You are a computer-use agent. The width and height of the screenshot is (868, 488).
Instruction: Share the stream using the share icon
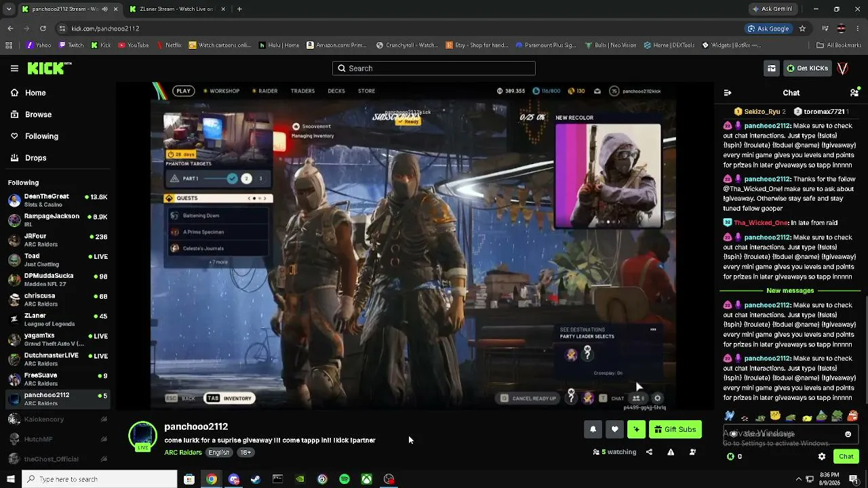click(x=649, y=452)
